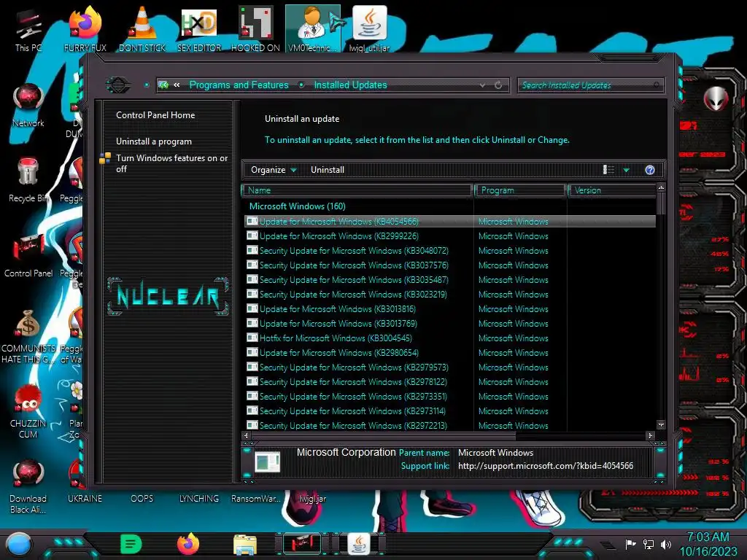Click the back navigation button in window
This screenshot has width=747, height=560.
click(x=118, y=85)
